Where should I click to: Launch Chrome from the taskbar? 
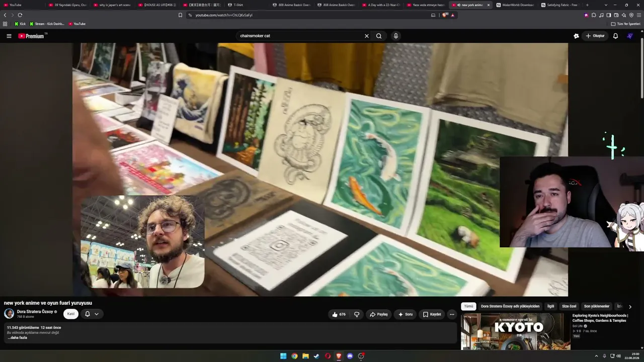pos(294,356)
